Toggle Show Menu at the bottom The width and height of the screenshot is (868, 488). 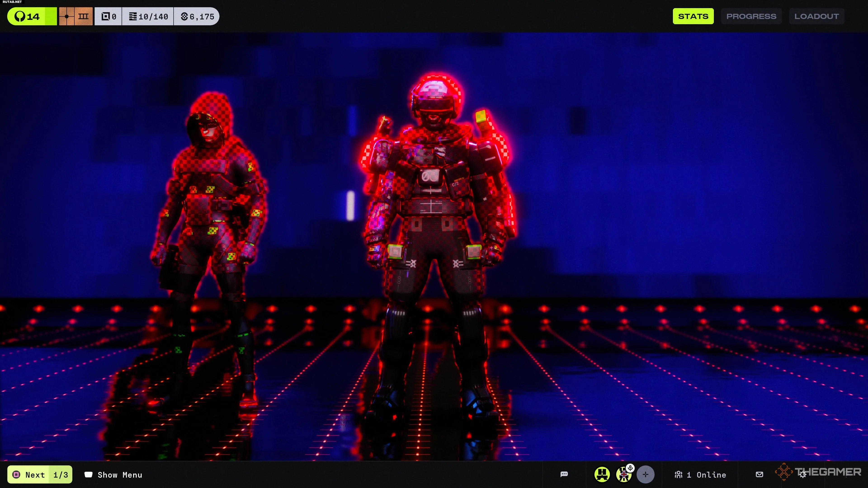(x=113, y=474)
